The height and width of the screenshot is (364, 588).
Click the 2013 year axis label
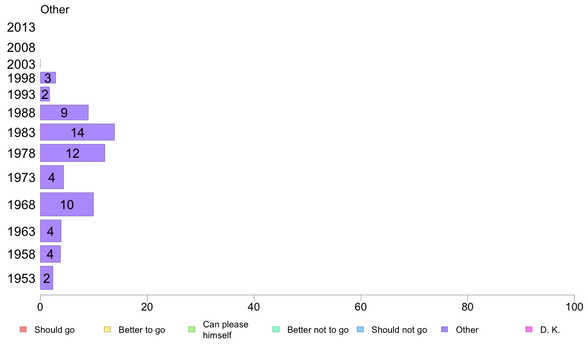(x=21, y=27)
